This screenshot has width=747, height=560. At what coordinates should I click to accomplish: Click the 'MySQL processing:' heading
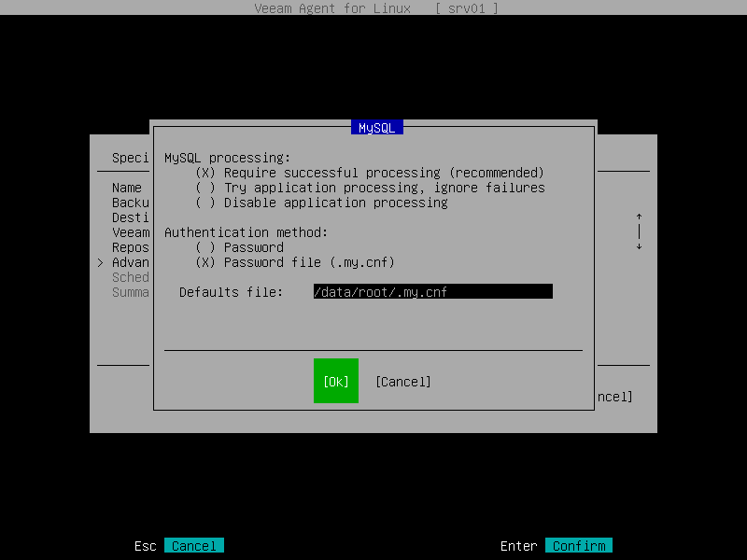tap(227, 158)
